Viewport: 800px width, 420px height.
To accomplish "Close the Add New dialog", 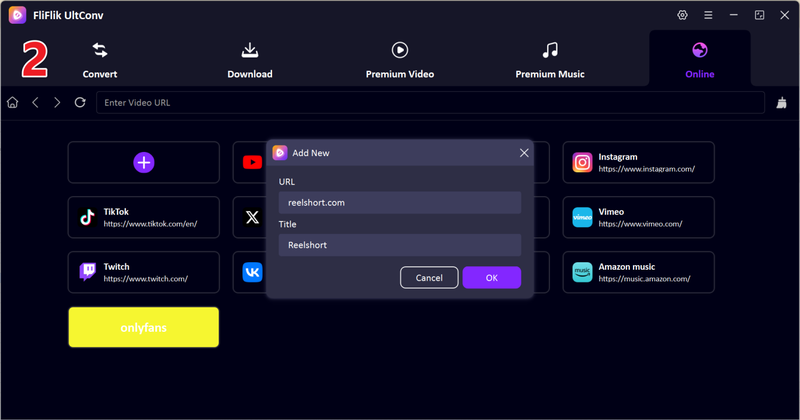I will click(524, 153).
